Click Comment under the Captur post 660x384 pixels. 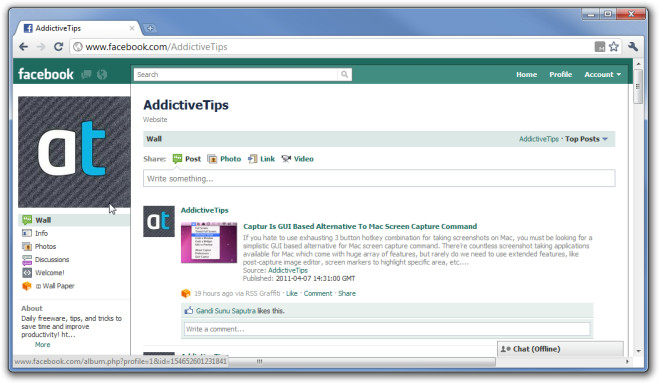point(318,293)
